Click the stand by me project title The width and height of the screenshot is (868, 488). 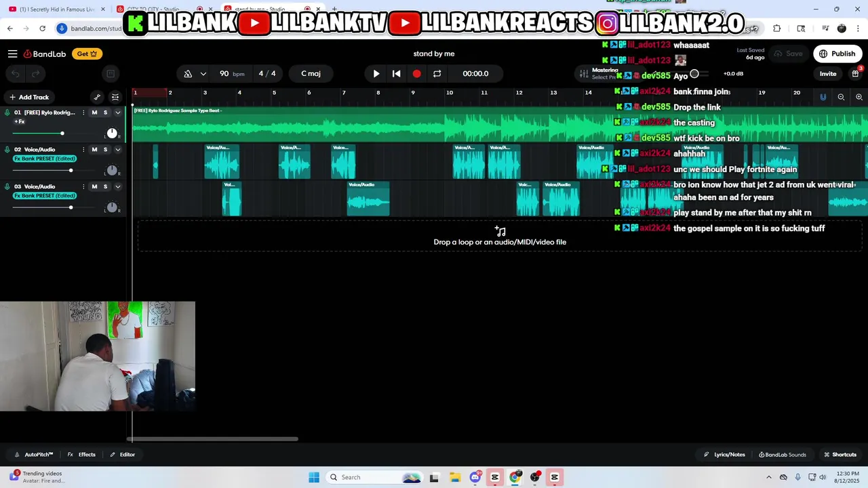point(434,54)
